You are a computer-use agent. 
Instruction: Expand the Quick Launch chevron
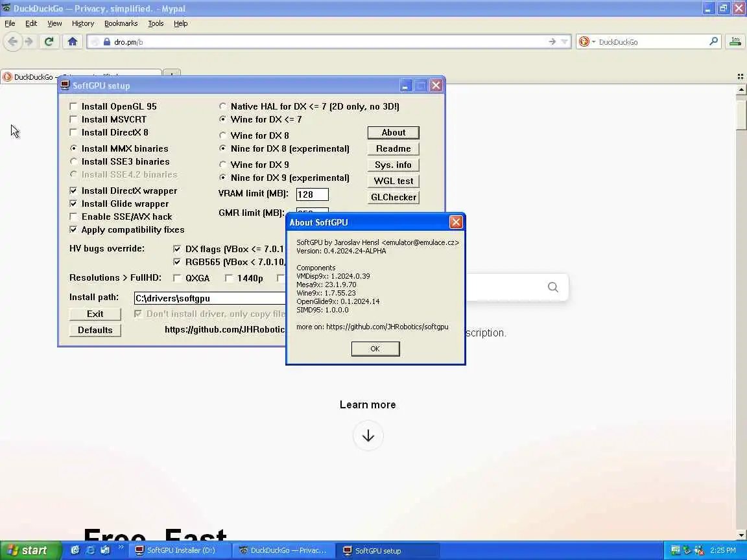[121, 548]
